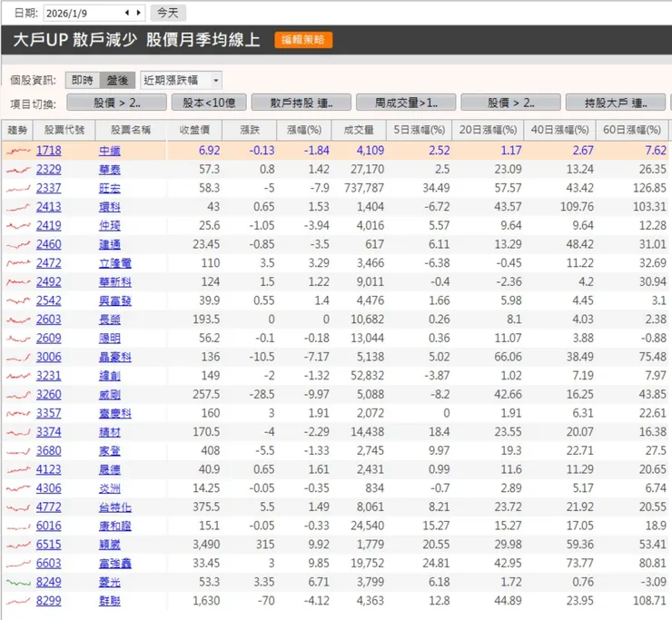Open trend sparkline for stock 4772

(18, 507)
